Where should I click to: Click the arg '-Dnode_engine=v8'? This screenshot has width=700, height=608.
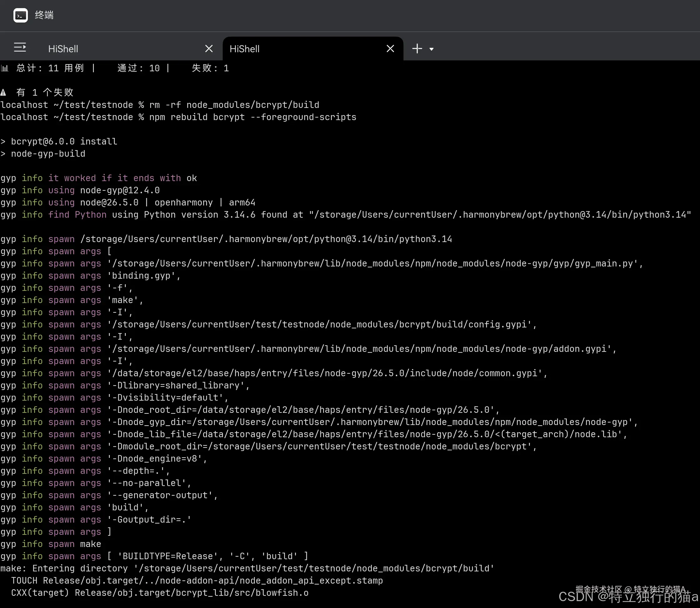coord(157,459)
